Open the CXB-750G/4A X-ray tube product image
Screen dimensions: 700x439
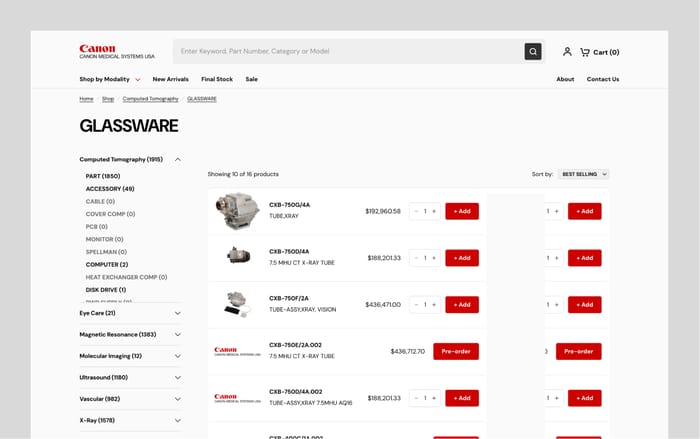(x=237, y=211)
